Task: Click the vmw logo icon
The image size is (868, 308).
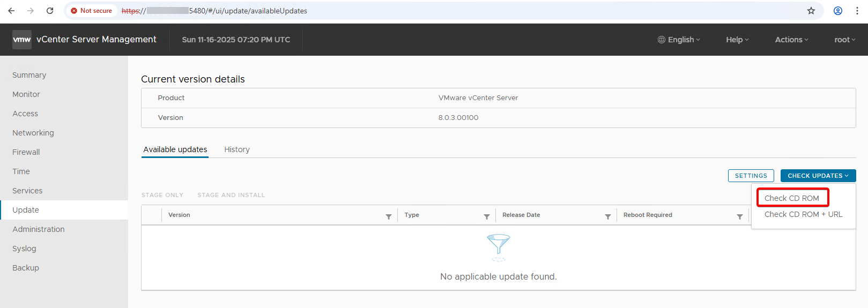Action: click(22, 40)
